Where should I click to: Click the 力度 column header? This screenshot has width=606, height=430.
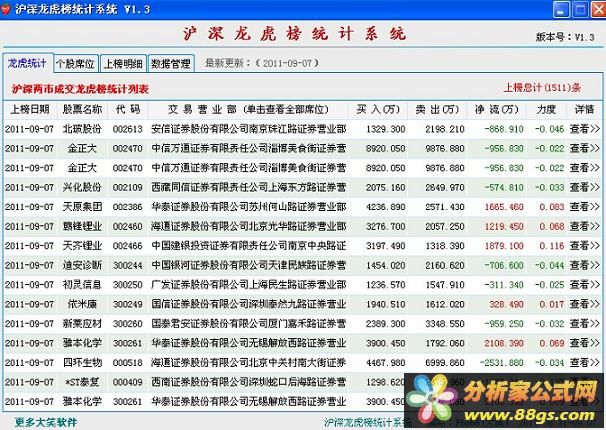546,110
